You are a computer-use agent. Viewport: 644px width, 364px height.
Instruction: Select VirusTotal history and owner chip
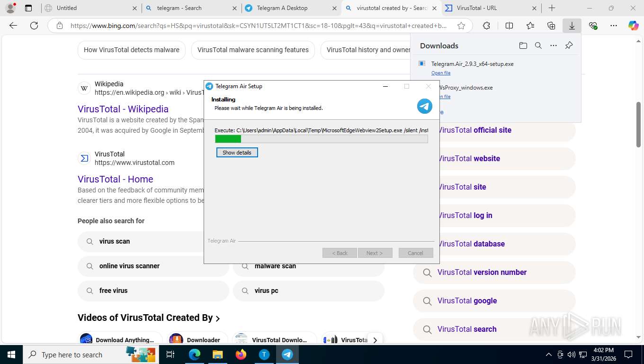(x=365, y=50)
